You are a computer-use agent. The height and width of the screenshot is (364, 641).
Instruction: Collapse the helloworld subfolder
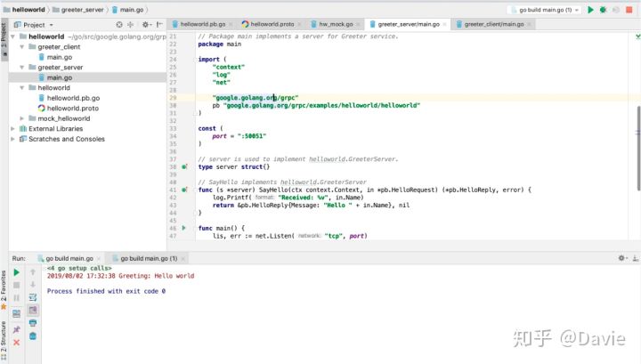click(22, 88)
